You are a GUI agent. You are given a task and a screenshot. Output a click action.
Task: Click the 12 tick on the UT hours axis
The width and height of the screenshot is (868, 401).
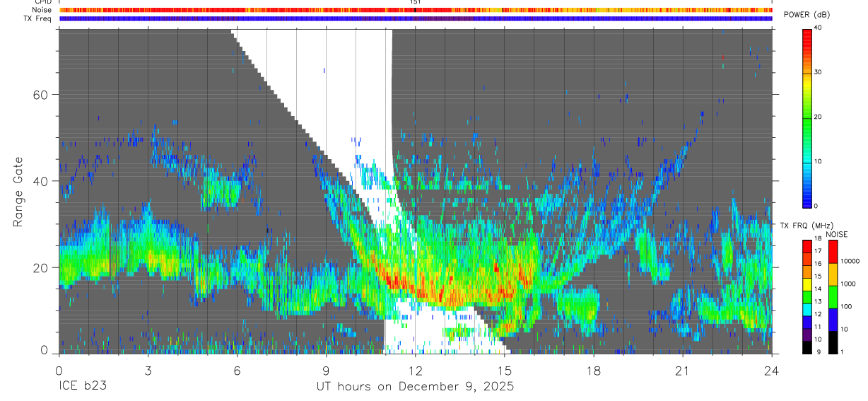tap(415, 371)
